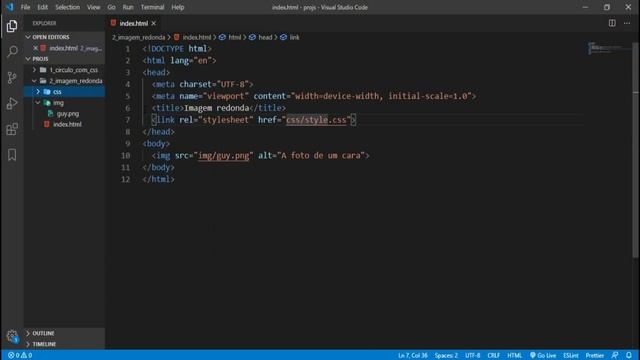
Task: Select index.html in Open Editors list
Action: [x=63, y=48]
